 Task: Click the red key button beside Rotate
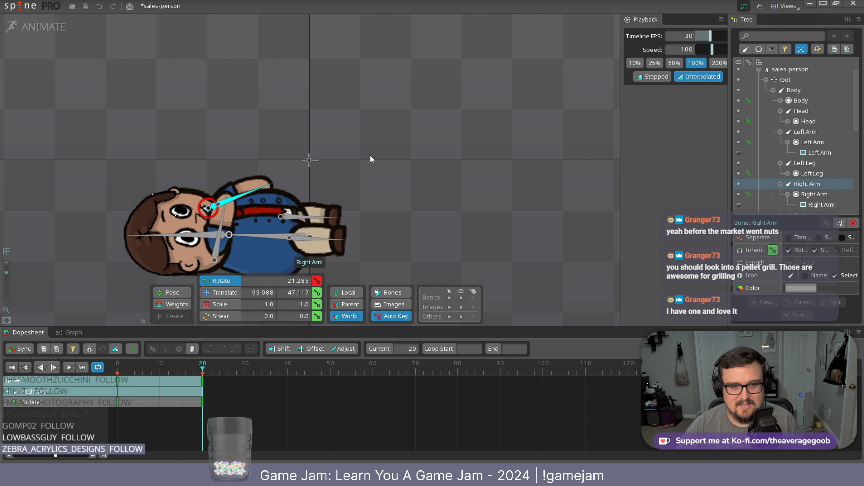[317, 281]
